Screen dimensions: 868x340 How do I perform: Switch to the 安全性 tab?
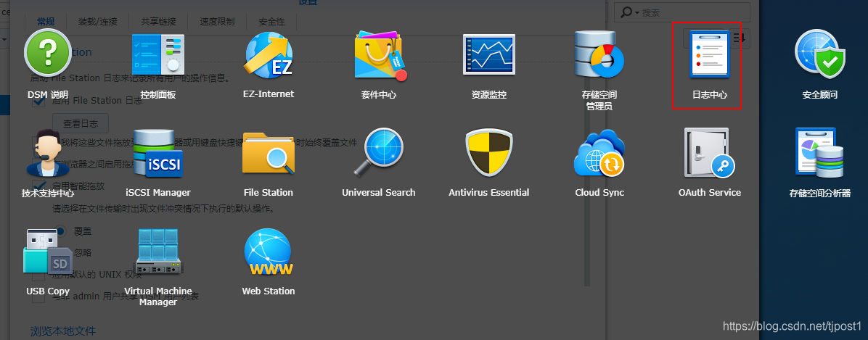pos(272,22)
